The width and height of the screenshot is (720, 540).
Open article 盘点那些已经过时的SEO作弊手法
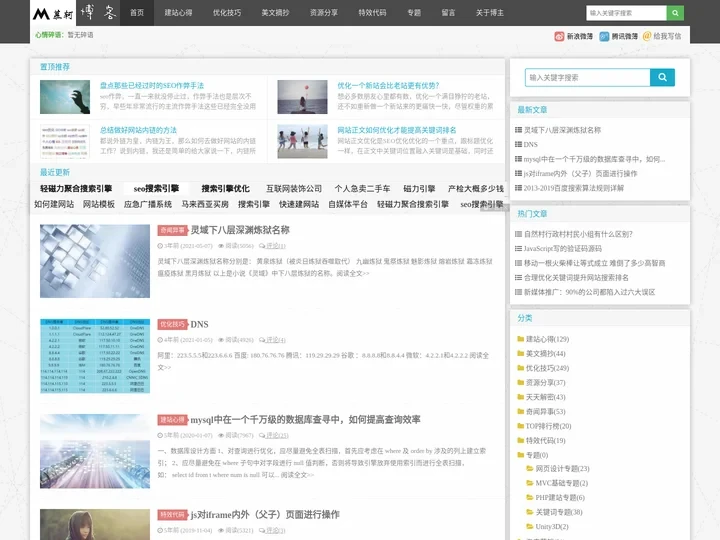click(152, 85)
